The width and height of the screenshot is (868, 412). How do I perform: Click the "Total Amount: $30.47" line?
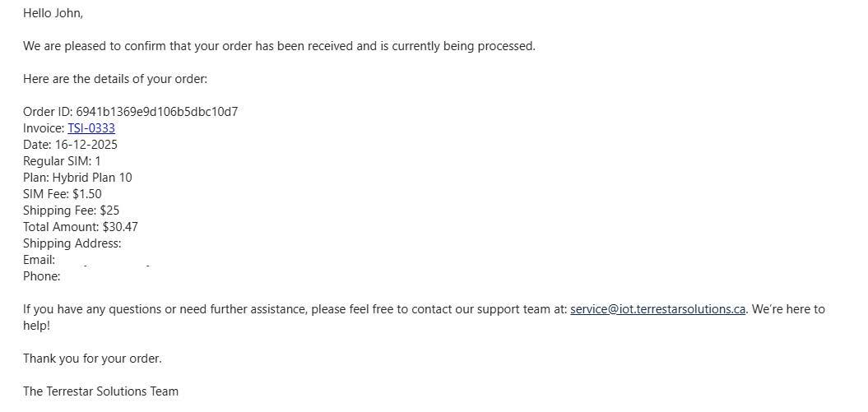coord(81,227)
